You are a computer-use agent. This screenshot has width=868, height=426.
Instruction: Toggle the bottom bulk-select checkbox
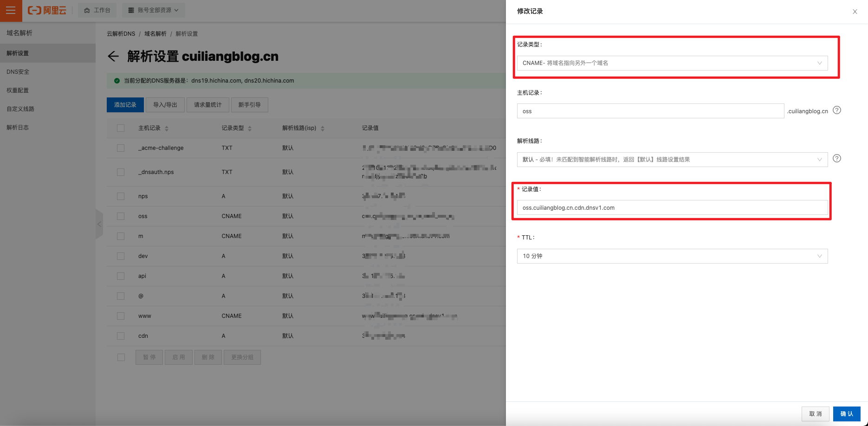click(121, 357)
